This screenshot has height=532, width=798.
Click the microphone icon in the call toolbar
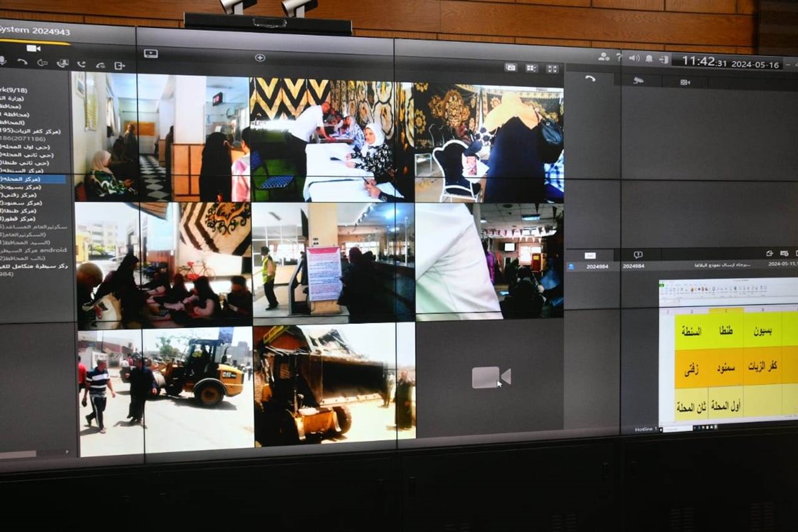3,61
